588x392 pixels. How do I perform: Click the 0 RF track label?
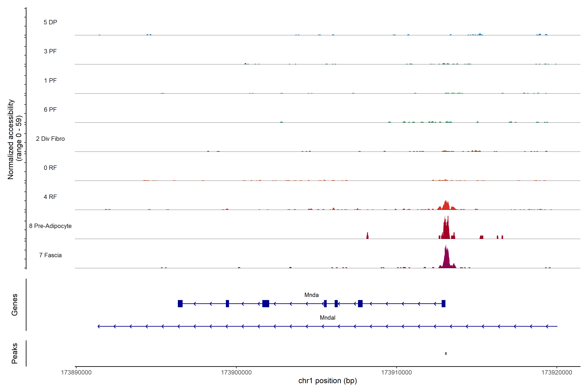[50, 168]
